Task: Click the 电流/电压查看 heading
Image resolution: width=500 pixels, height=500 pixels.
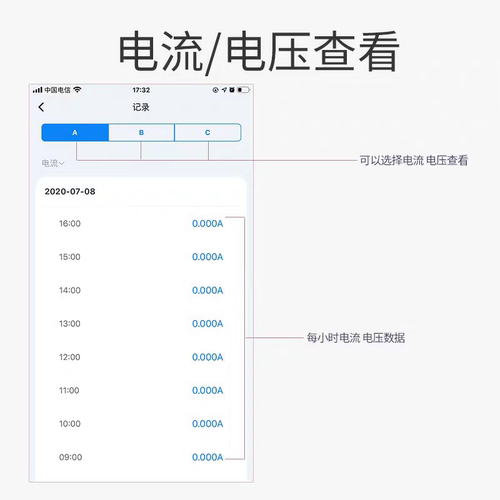Action: 259,52
